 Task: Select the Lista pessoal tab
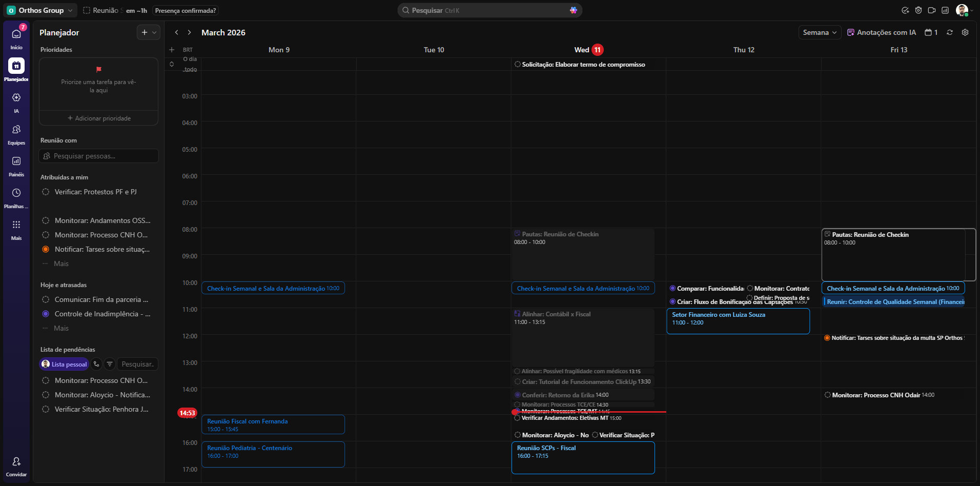pos(65,364)
